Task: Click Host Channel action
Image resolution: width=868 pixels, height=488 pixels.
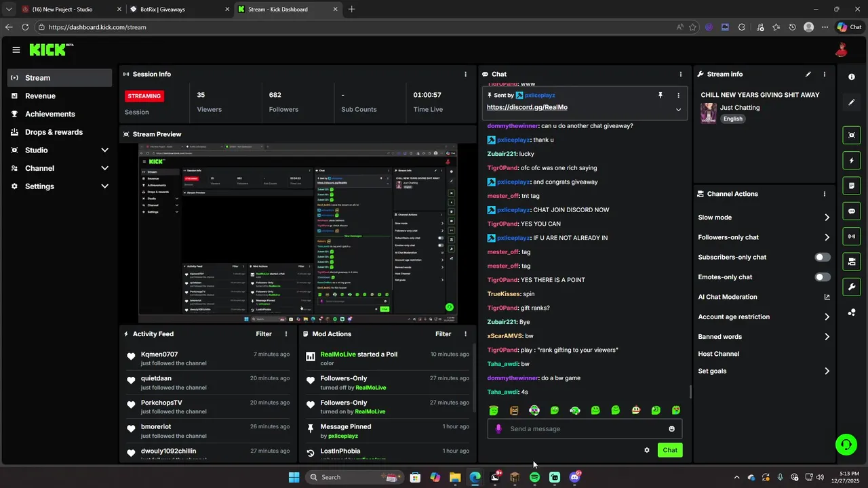Action: (x=719, y=354)
